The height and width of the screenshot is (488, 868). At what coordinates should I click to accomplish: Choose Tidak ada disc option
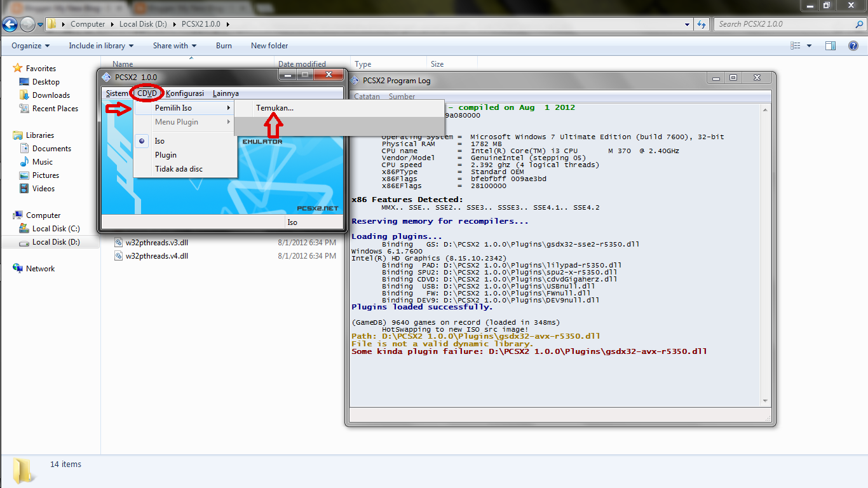[179, 169]
